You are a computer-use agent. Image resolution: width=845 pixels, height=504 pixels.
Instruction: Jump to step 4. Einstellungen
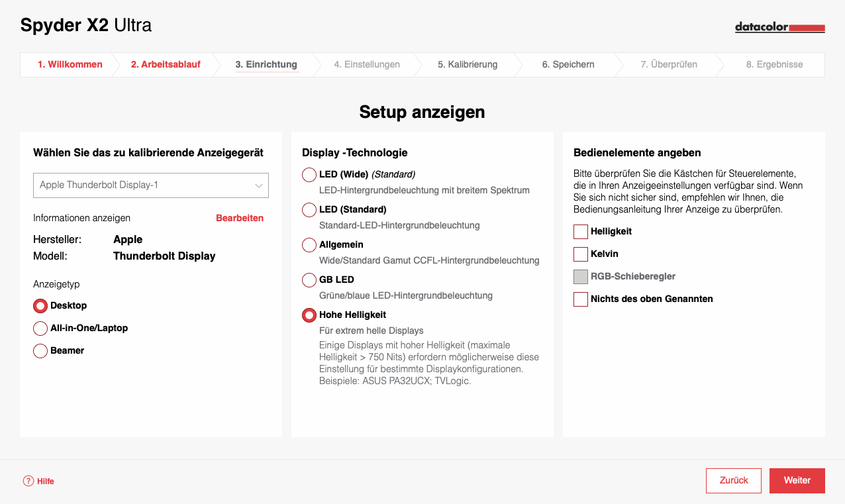[x=367, y=65]
